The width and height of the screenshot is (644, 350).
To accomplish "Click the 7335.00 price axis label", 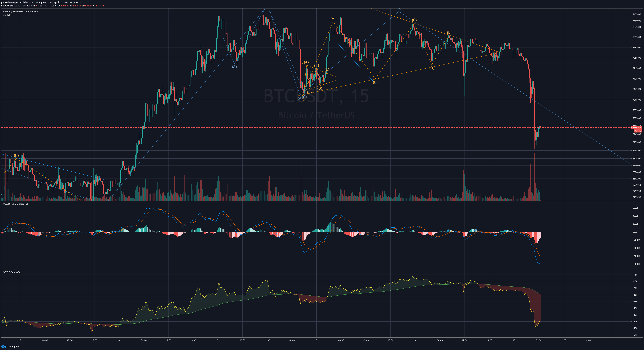I will [x=637, y=37].
